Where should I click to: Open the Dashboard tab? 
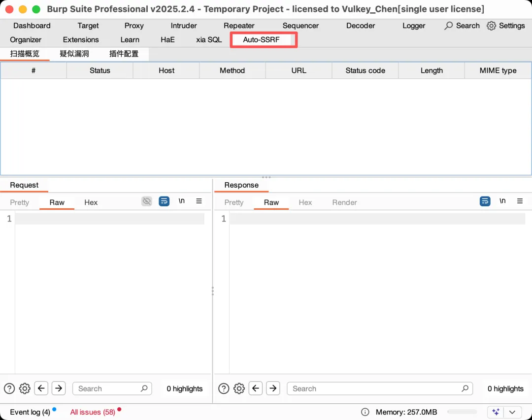tap(32, 26)
